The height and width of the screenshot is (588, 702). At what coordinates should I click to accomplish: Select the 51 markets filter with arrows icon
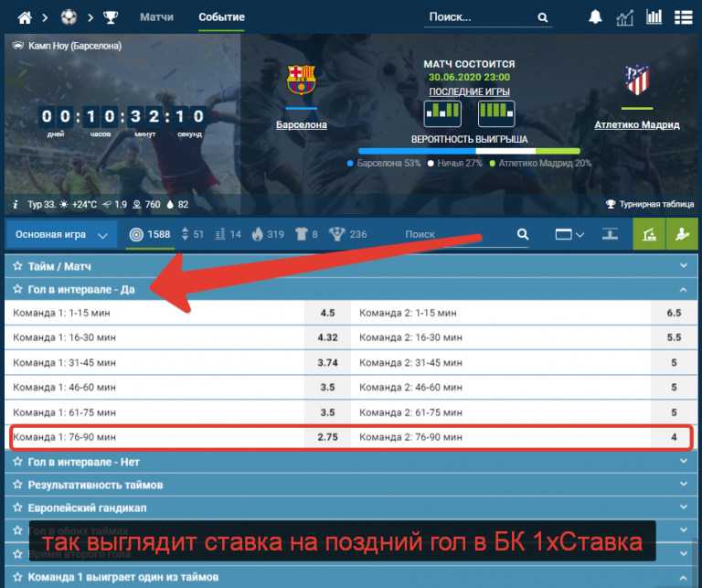[192, 234]
